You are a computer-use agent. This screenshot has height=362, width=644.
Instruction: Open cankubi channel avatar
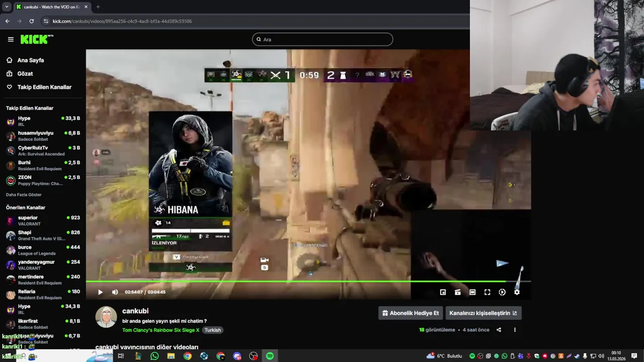tap(106, 317)
